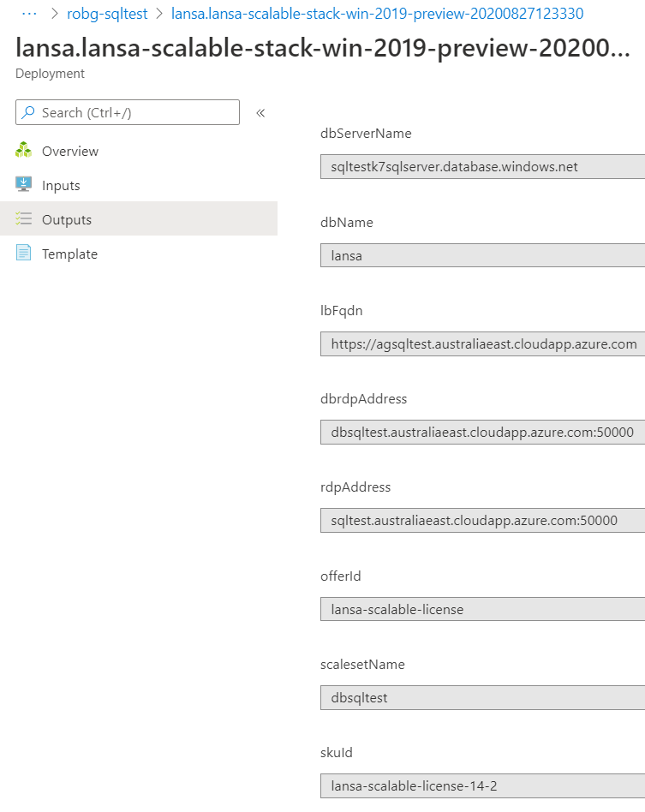Click the search magnifier icon
This screenshot has width=645, height=812.
click(28, 112)
